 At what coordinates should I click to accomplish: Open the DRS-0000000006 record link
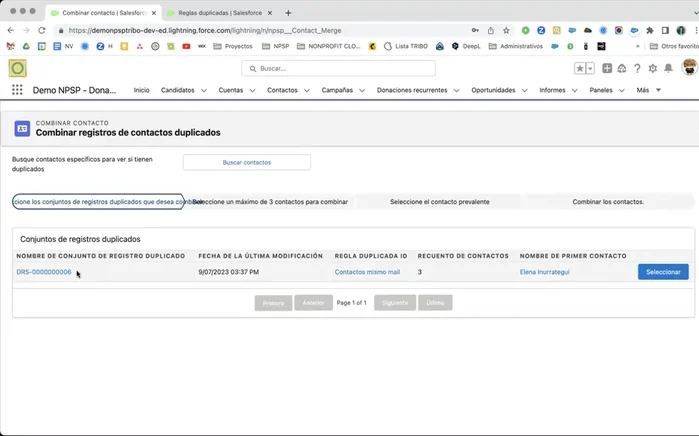pyautogui.click(x=44, y=272)
